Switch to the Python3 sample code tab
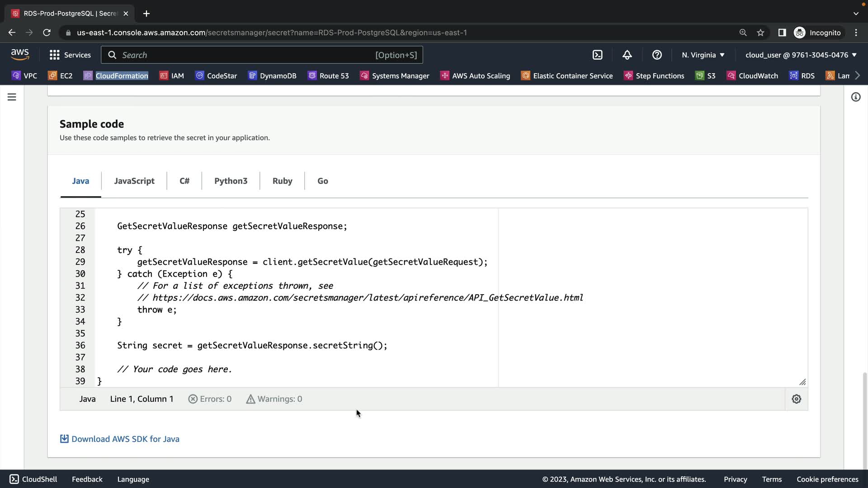Image resolution: width=868 pixels, height=488 pixels. point(231,181)
